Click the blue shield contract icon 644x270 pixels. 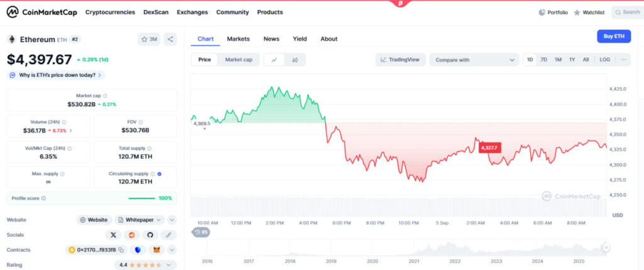point(138,249)
